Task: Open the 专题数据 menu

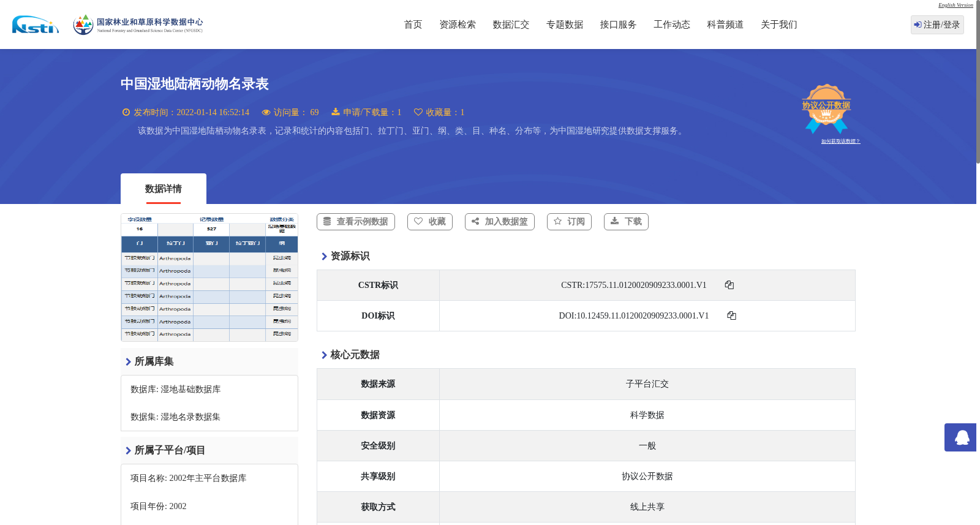Action: click(565, 25)
